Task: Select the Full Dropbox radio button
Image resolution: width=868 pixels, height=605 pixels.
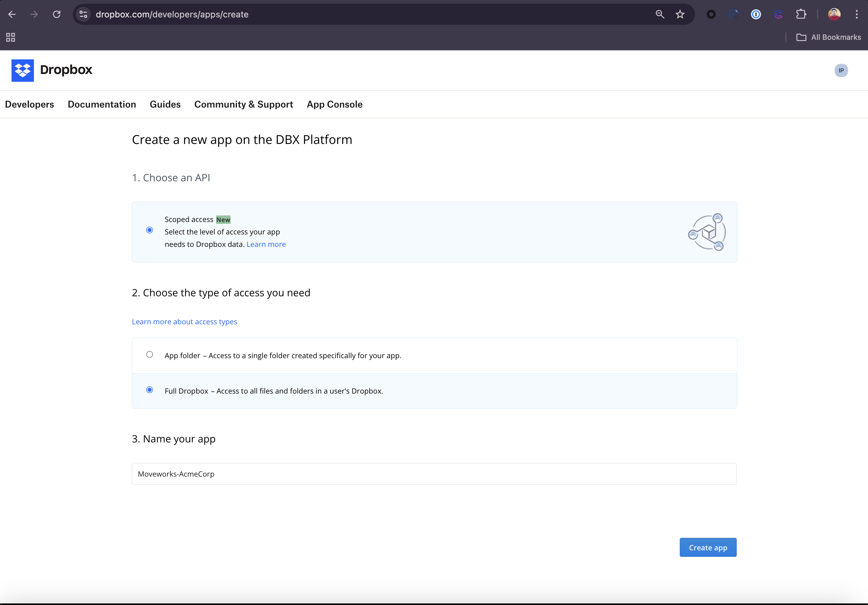Action: (150, 390)
